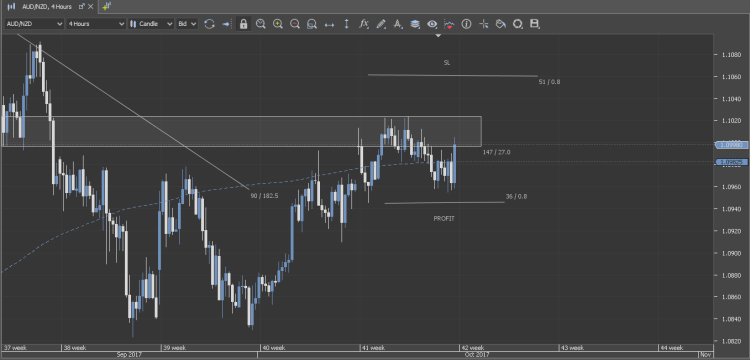
Task: Click the paint bucket color theme icon
Action: click(500, 24)
